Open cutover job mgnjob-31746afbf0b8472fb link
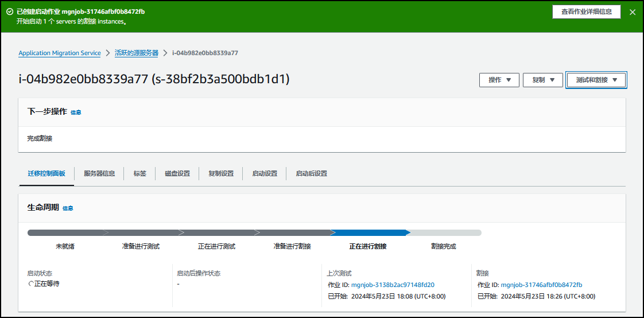 [x=542, y=284]
